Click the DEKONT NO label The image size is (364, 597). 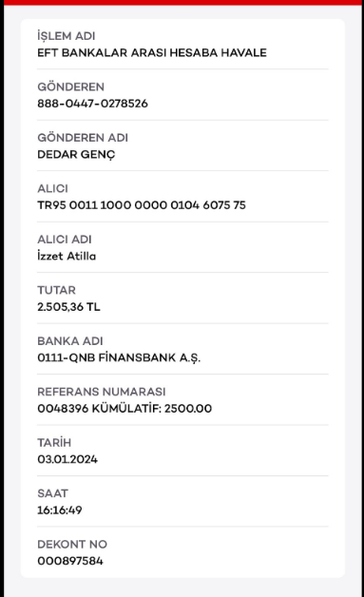point(72,544)
